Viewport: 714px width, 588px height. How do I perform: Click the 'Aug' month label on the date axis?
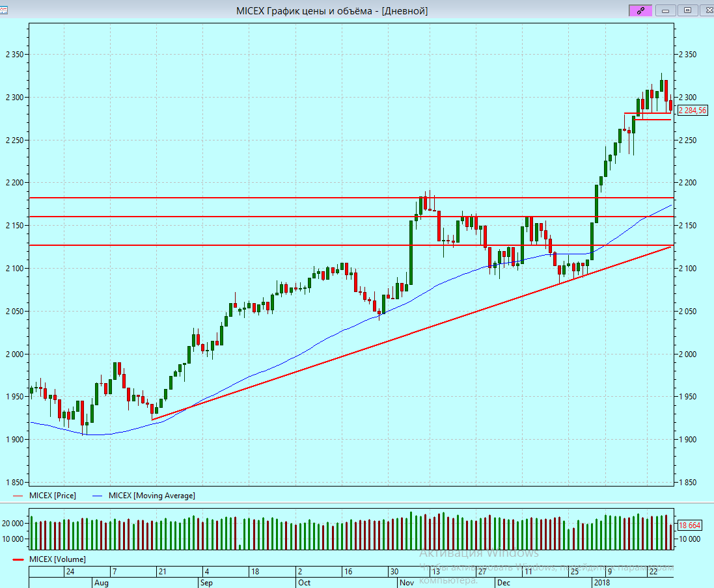[101, 583]
